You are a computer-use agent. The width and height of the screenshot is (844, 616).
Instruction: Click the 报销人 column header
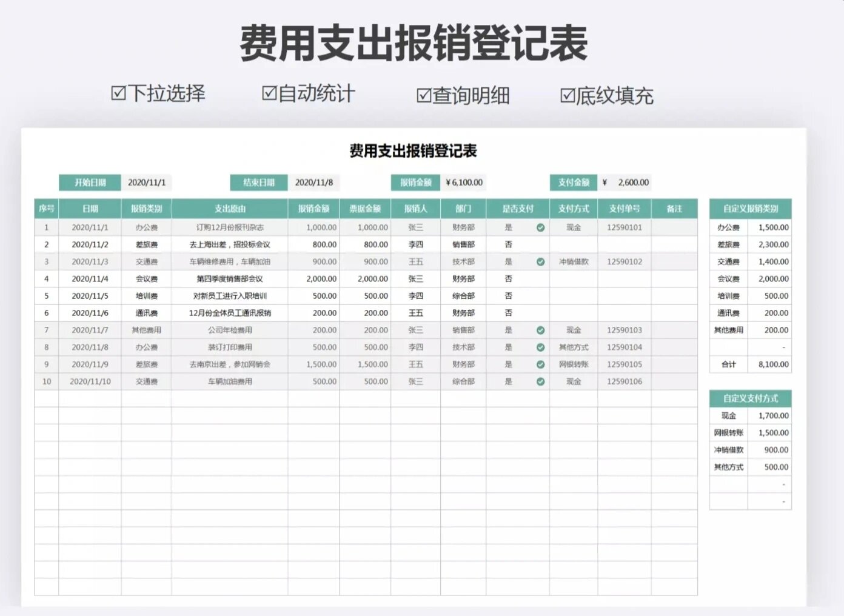(416, 209)
